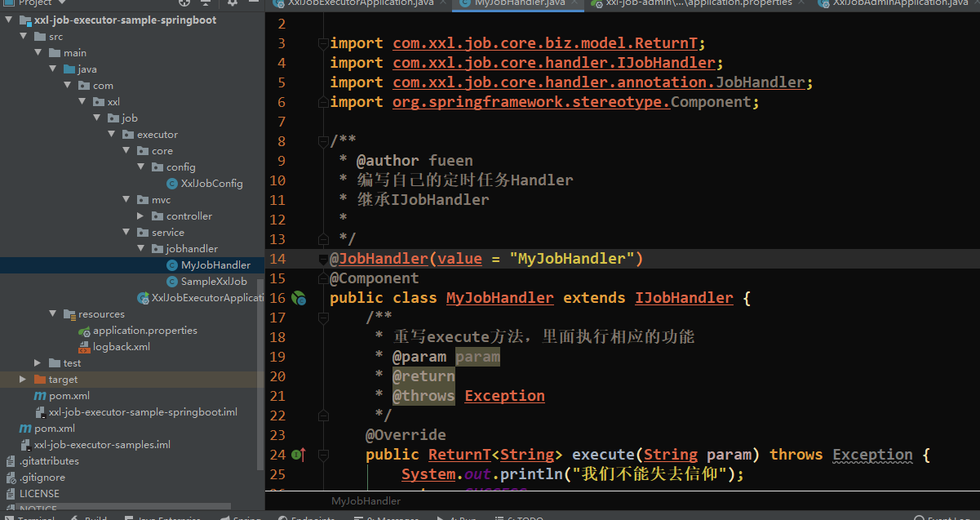Click the Spring bean gutter icon on line 16
The image size is (980, 520).
tap(299, 298)
